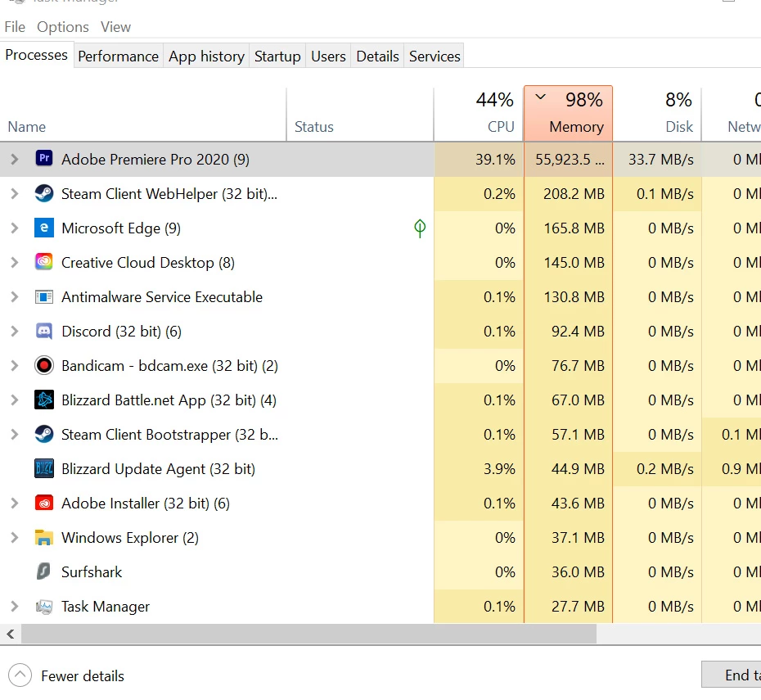Switch to the Users tab

(x=328, y=56)
